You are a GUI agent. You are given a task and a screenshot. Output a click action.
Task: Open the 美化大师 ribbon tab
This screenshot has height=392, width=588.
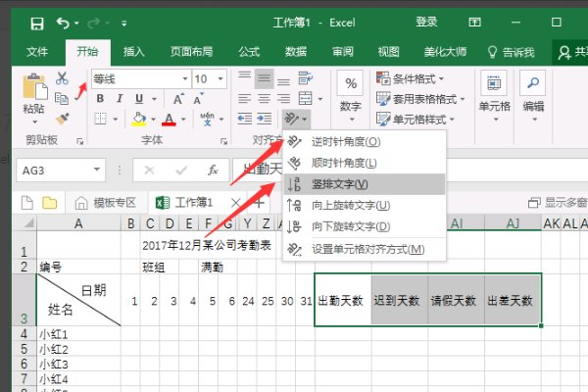coord(445,51)
